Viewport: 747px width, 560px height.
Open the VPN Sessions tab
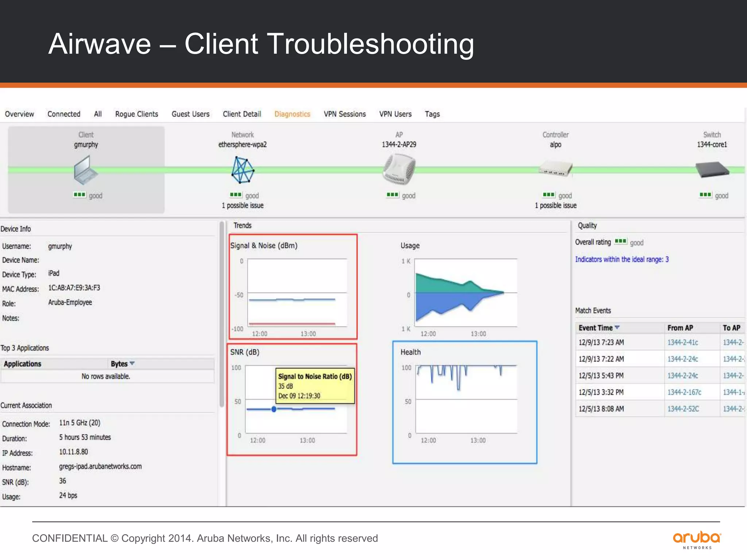(345, 114)
